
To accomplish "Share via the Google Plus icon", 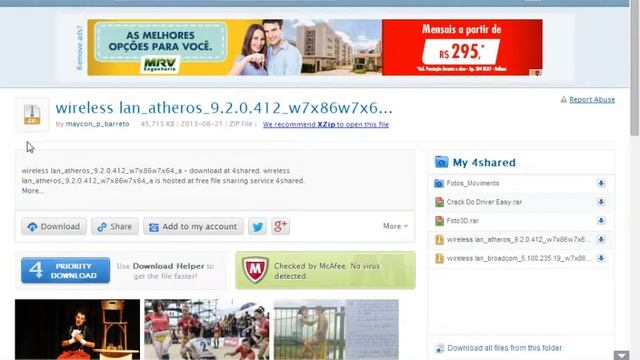I will point(280,227).
